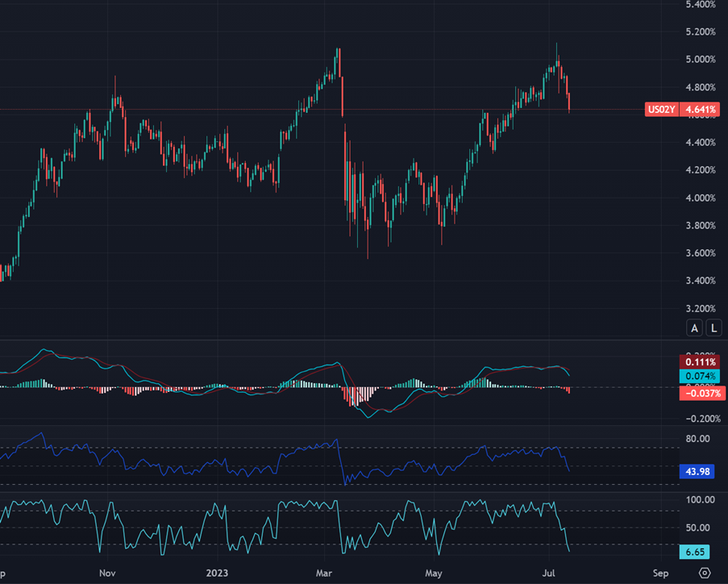Click the 4.641% current price tag

[x=700, y=110]
